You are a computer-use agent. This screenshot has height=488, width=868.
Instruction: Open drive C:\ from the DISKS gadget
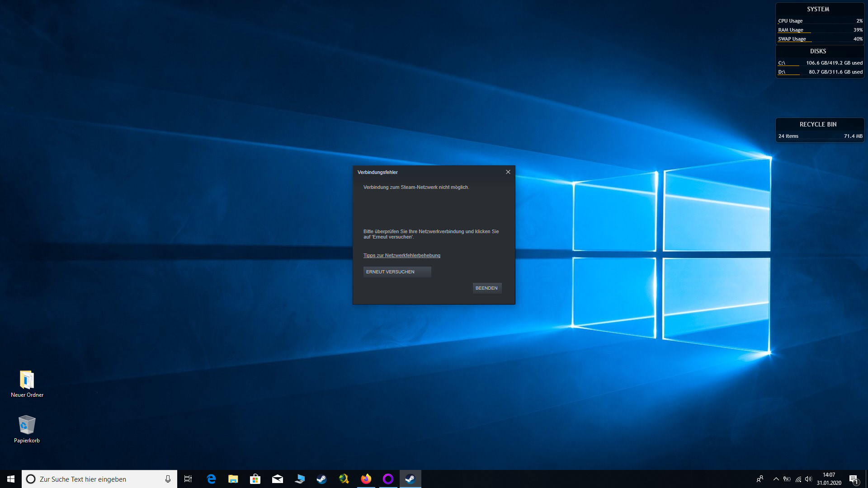point(781,63)
